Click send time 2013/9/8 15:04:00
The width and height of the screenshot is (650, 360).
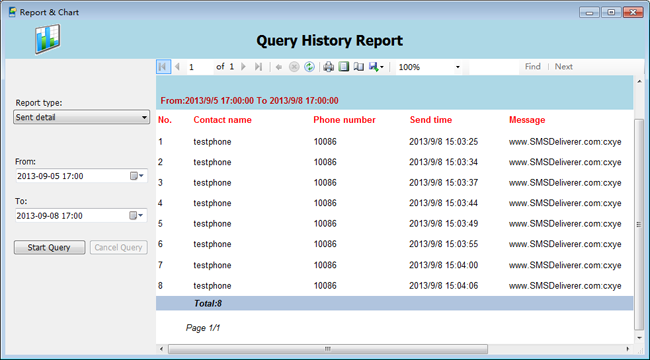pos(444,265)
